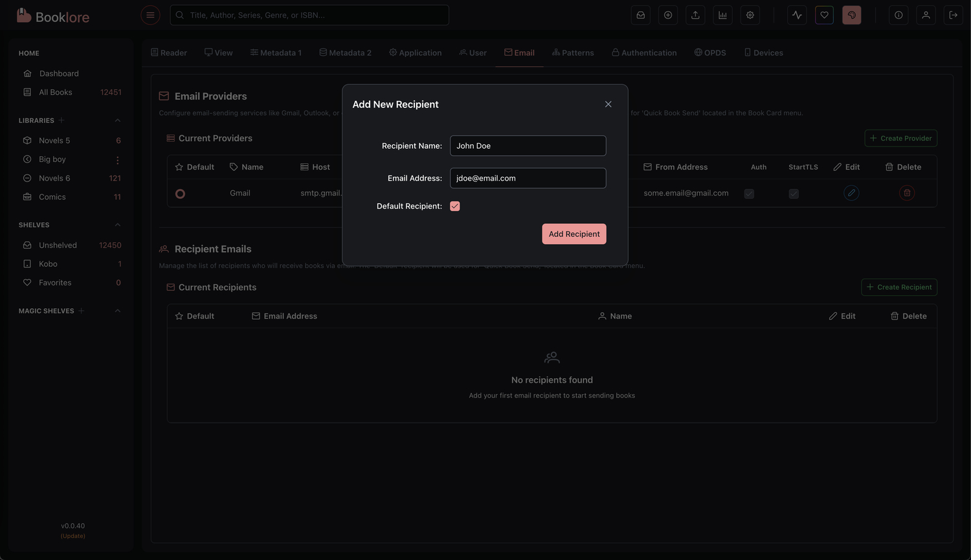The height and width of the screenshot is (560, 971).
Task: Open the user profile icon
Action: pyautogui.click(x=926, y=14)
